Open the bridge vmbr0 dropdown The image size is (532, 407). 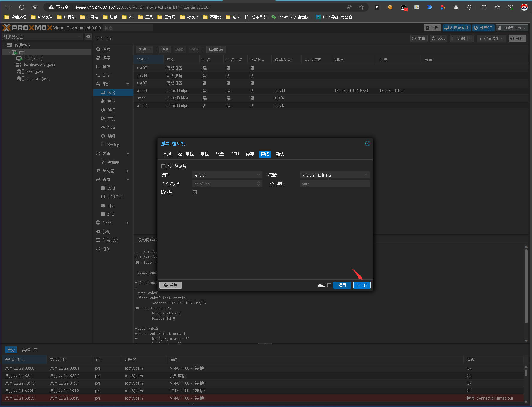(x=227, y=175)
